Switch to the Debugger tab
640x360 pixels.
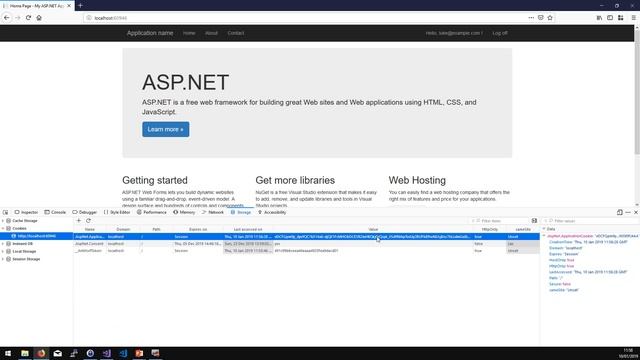85,212
